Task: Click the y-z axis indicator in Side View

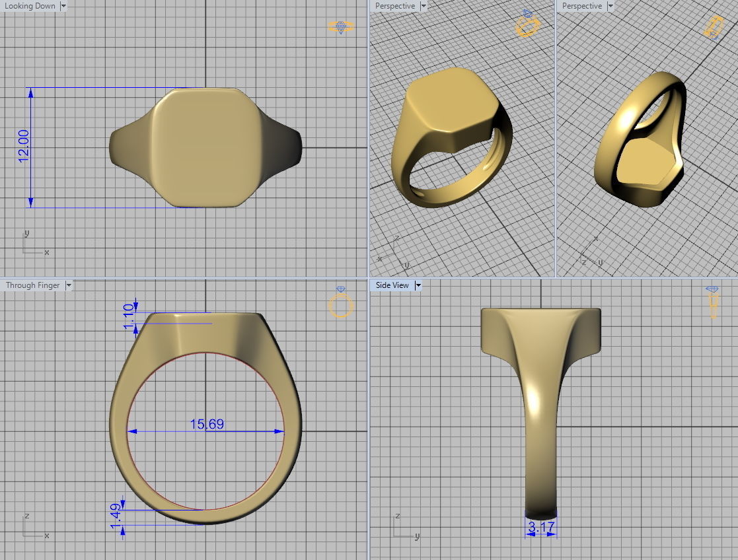Action: coord(406,526)
